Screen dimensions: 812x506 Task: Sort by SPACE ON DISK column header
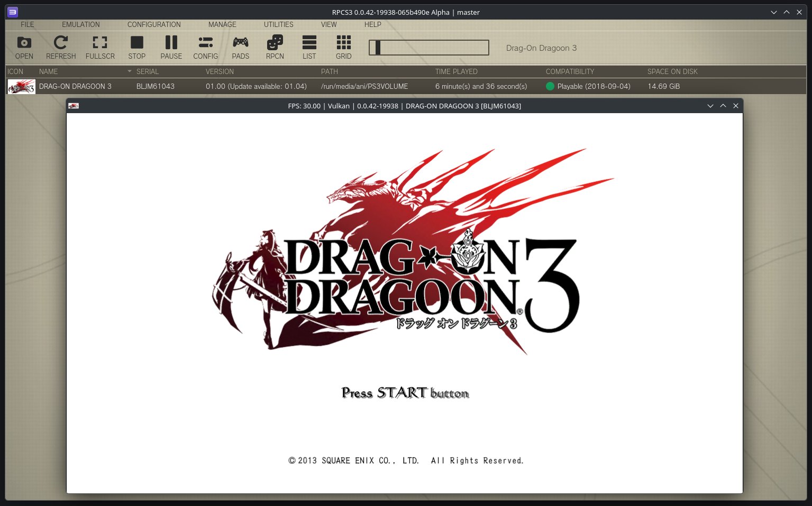(672, 71)
